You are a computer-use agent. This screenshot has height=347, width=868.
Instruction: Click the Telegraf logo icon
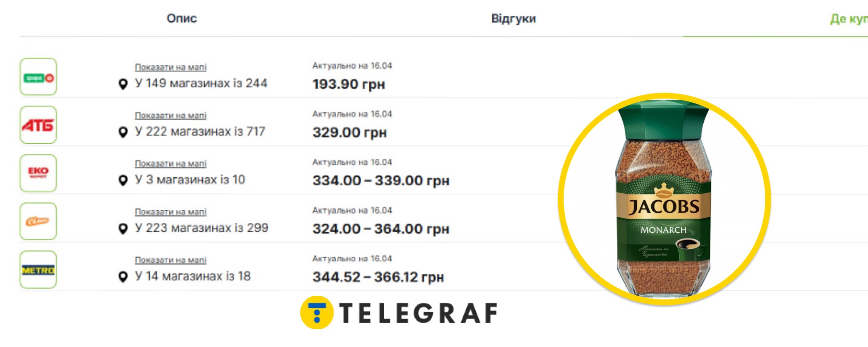(x=317, y=313)
